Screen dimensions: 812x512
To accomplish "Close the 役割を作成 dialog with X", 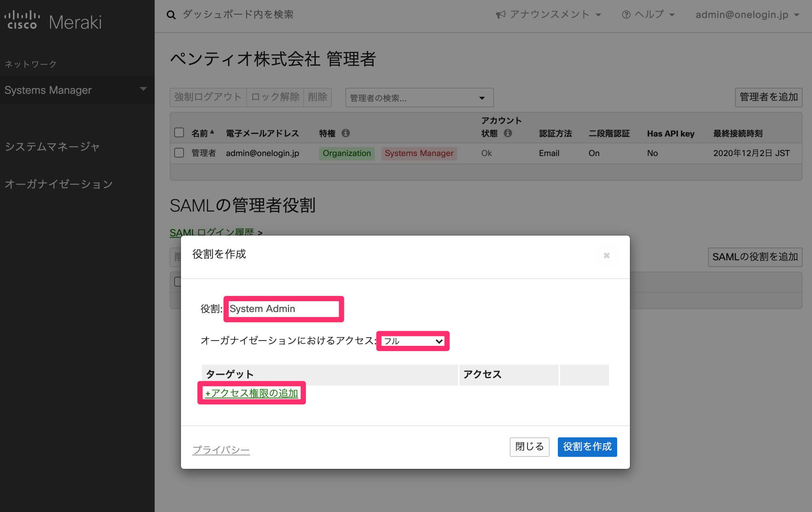I will point(607,255).
